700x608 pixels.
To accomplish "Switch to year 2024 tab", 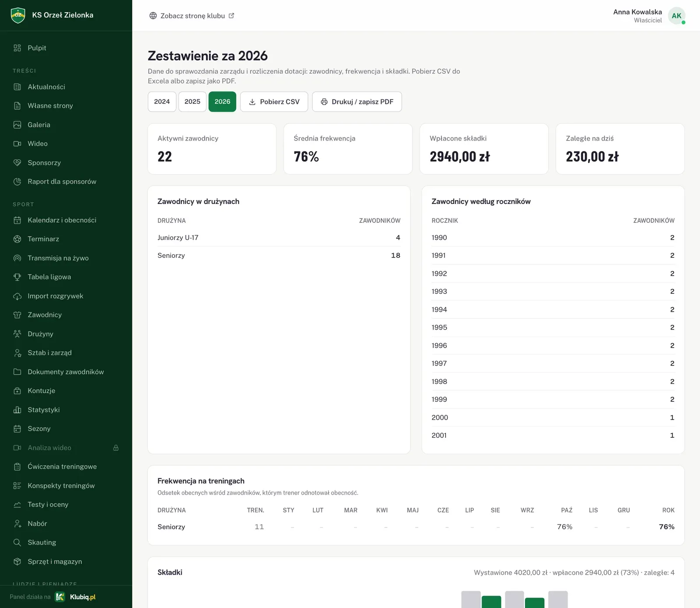I will (x=162, y=102).
